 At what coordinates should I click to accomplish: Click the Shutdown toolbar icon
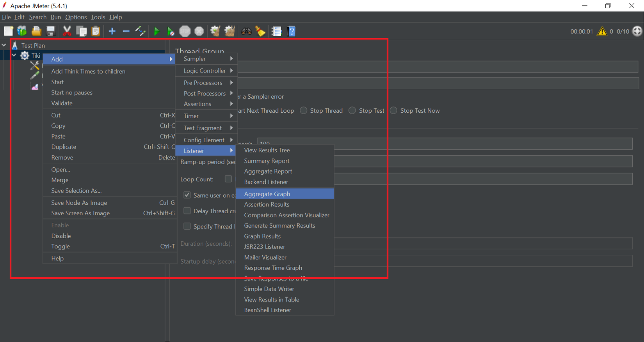tap(199, 31)
